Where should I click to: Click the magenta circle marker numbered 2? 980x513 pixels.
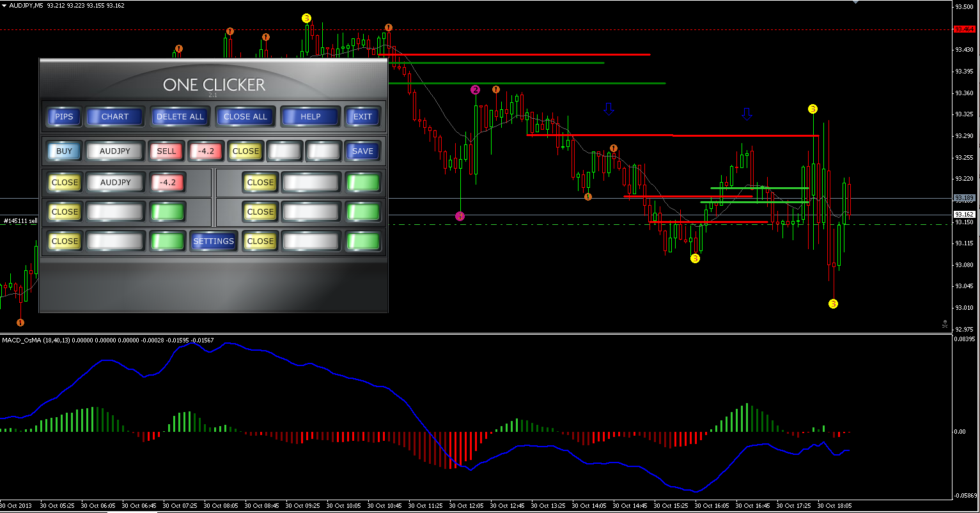point(475,89)
